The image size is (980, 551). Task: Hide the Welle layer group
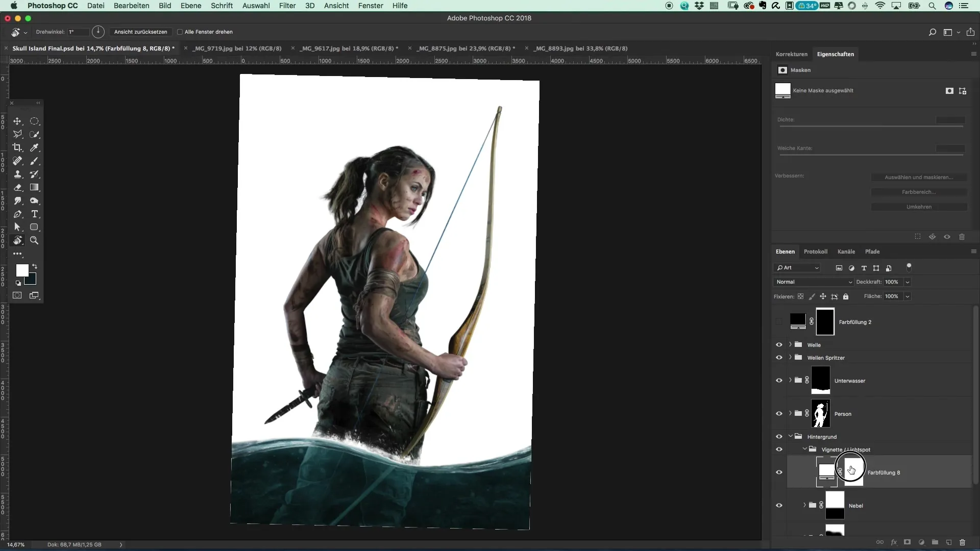pyautogui.click(x=779, y=345)
